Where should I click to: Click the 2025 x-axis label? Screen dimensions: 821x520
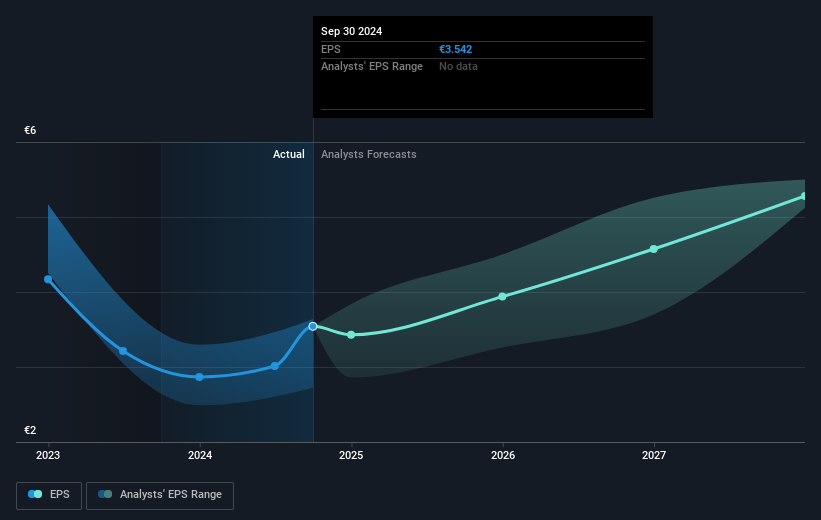(x=351, y=456)
